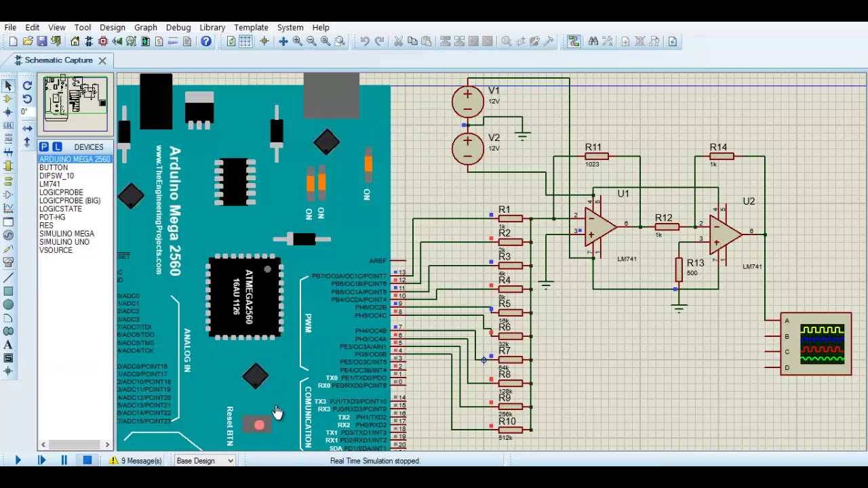This screenshot has width=868, height=488.
Task: Click the oscilloscope instrument on schematic
Action: (816, 344)
